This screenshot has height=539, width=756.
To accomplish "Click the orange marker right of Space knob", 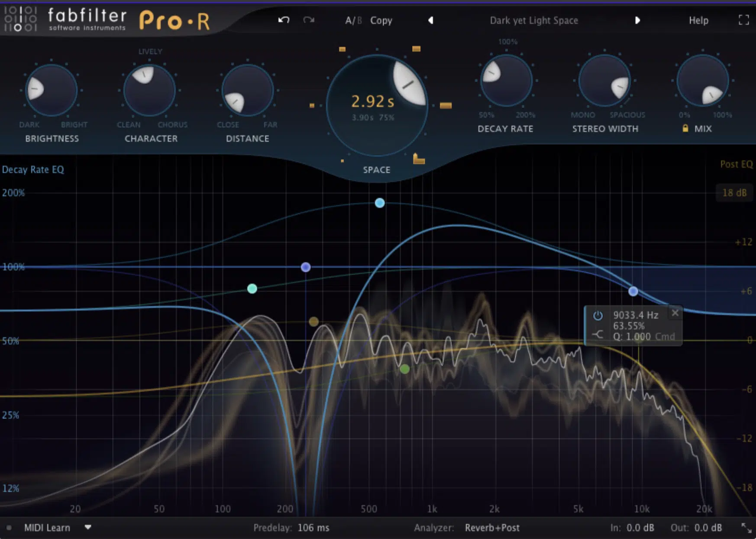I will click(x=446, y=105).
